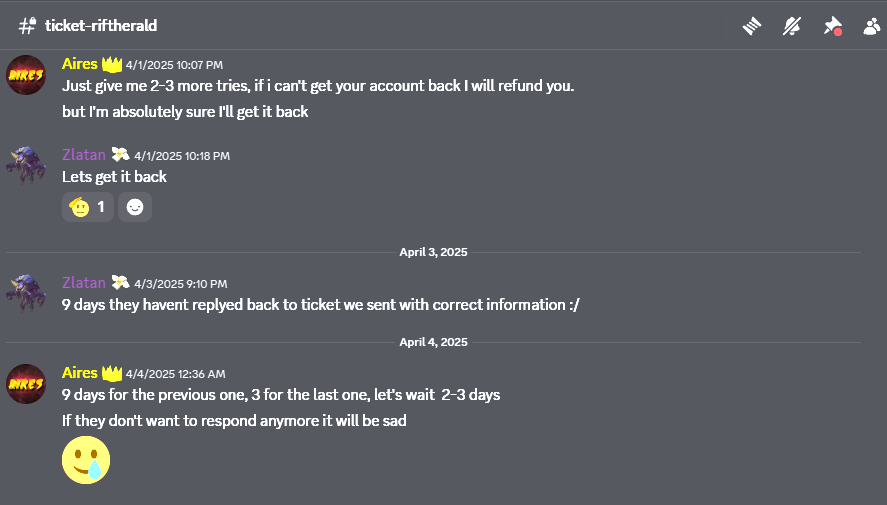Click the ticket-riftherald channel name
The image size is (887, 505).
[101, 26]
